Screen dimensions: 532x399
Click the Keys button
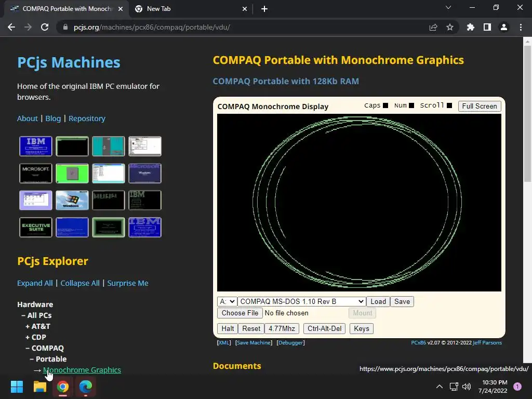coord(362,328)
